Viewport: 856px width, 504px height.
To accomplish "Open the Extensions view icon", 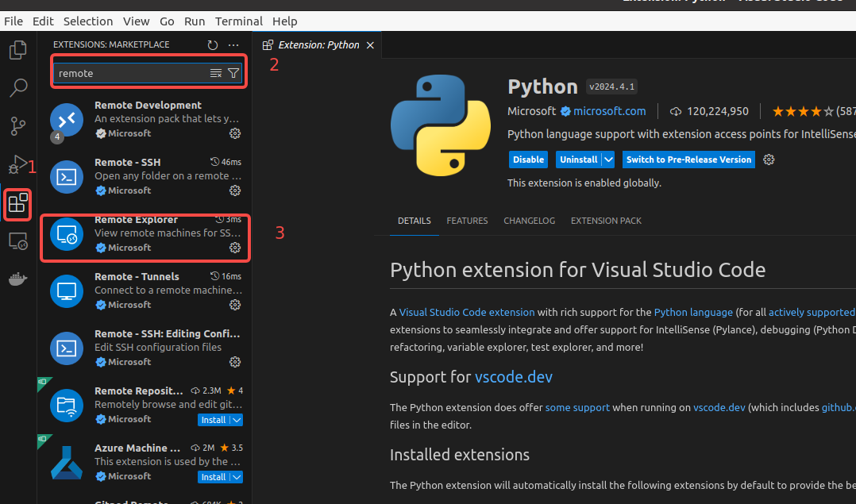I will pyautogui.click(x=17, y=205).
